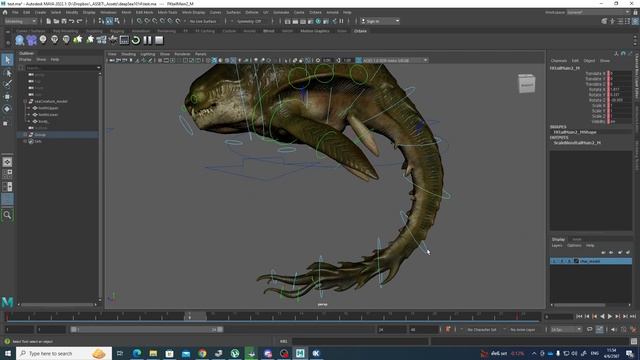Screen dimensions: 640x360
Task: Click the go to end of playback button
Action: tap(633, 316)
